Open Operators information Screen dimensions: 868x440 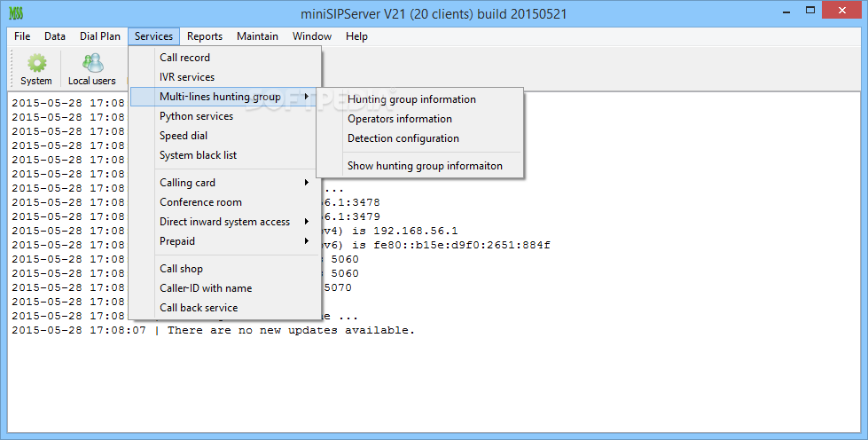pos(420,119)
